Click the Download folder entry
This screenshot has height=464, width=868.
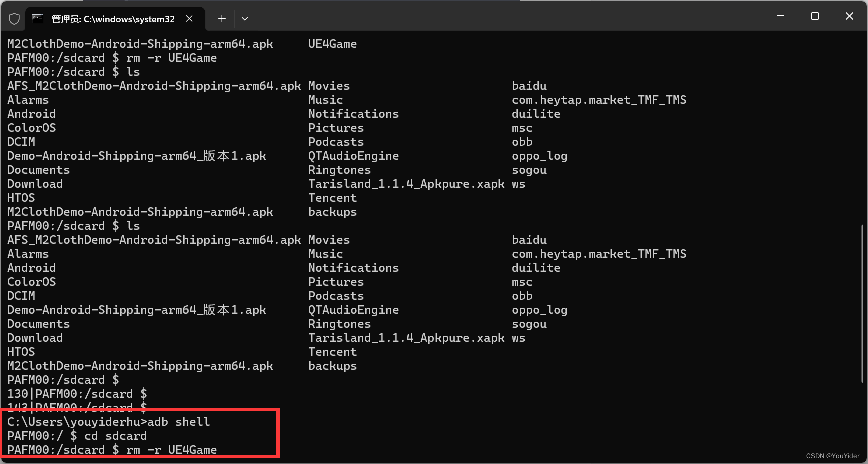point(35,184)
